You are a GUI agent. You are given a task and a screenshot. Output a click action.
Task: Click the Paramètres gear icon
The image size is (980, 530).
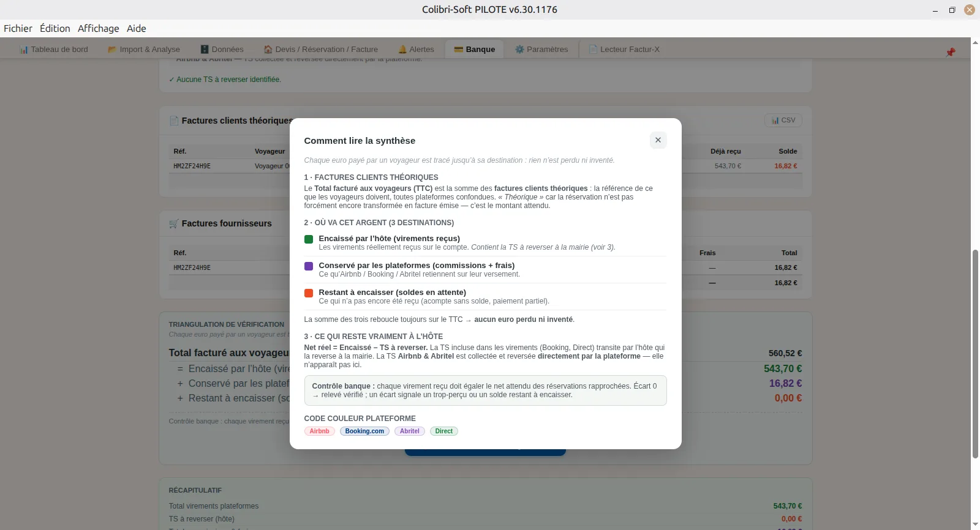tap(519, 50)
